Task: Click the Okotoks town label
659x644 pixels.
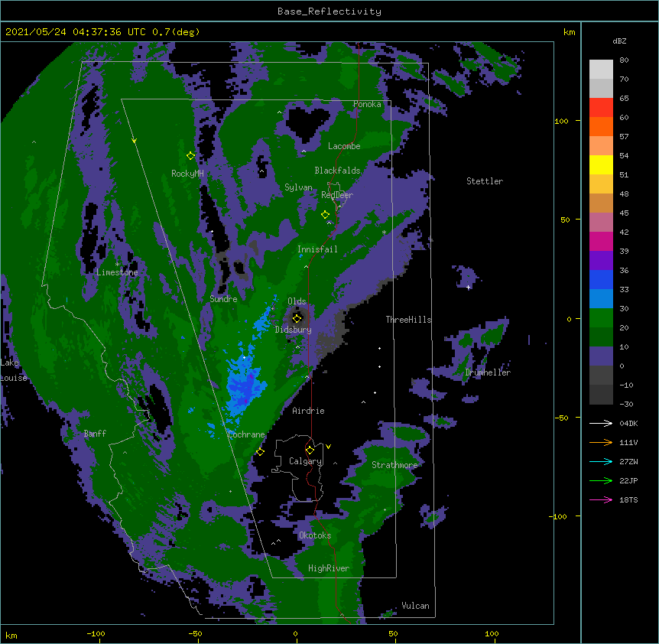Action: pyautogui.click(x=315, y=535)
